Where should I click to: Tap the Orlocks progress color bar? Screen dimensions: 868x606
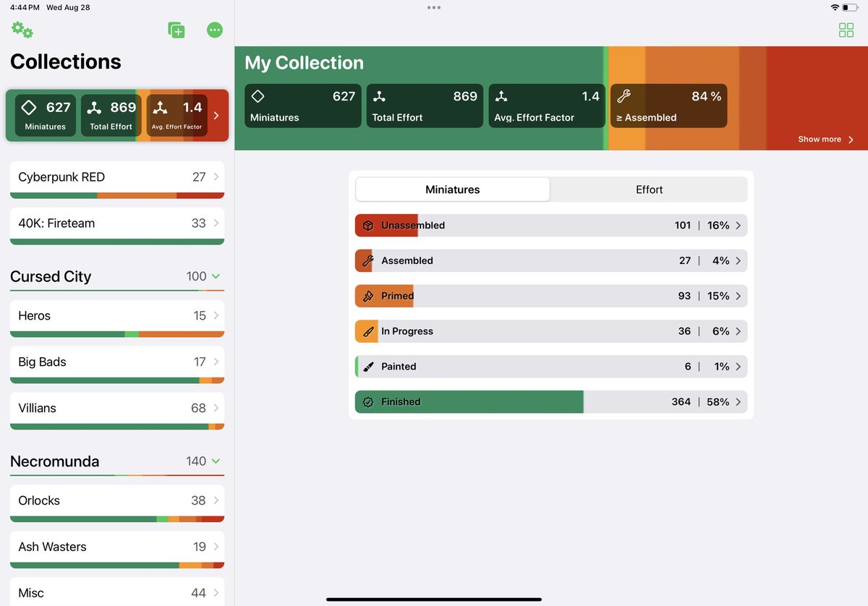pos(117,519)
